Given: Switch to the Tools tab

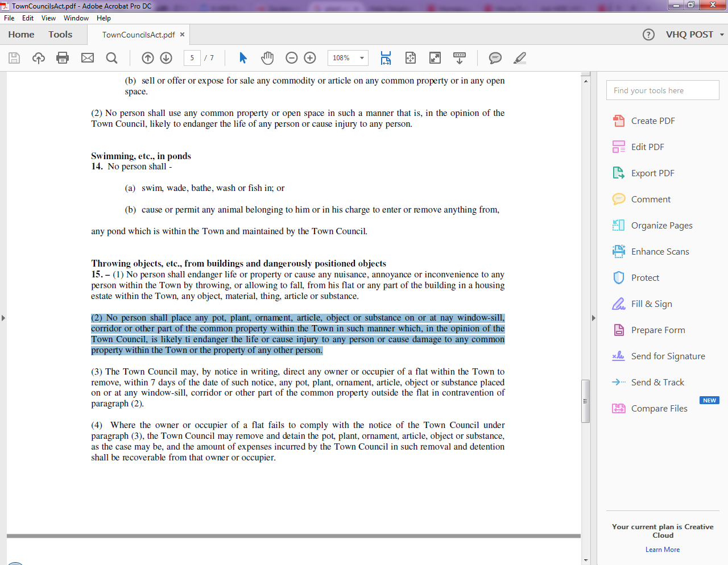Looking at the screenshot, I should pos(60,35).
